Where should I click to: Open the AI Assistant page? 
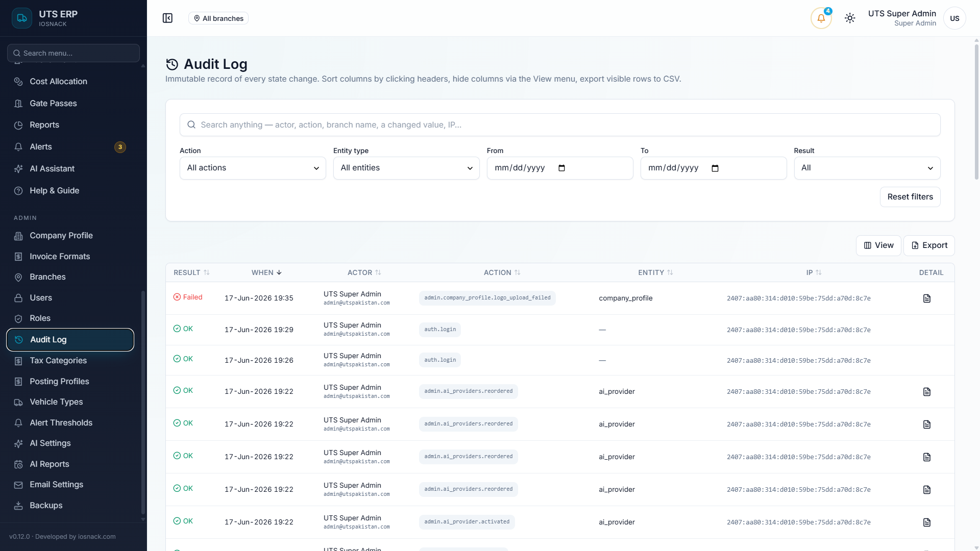70,169
